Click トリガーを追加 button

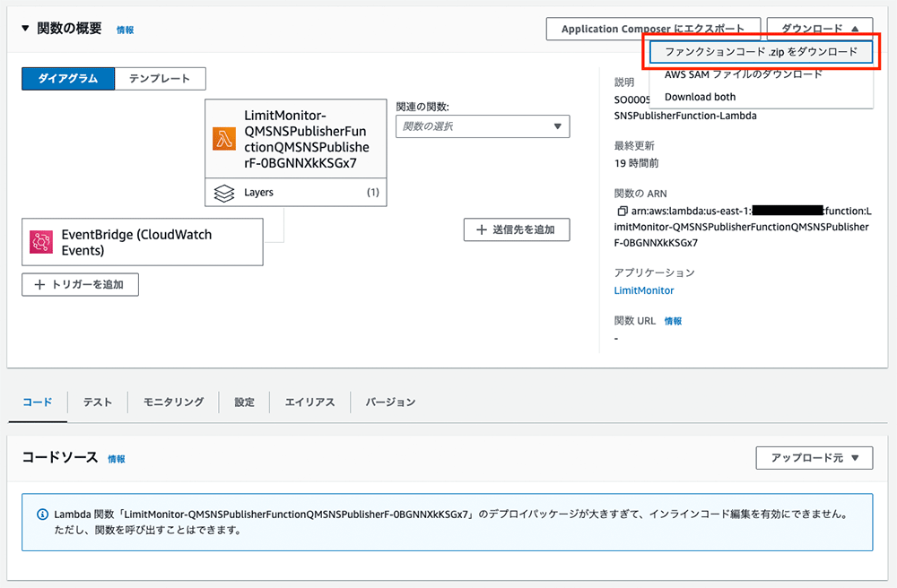tap(80, 284)
